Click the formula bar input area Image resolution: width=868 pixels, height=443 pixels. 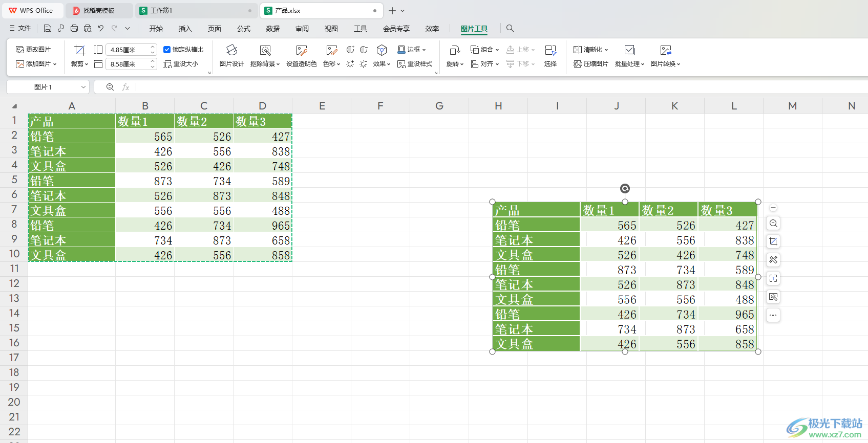(502, 87)
